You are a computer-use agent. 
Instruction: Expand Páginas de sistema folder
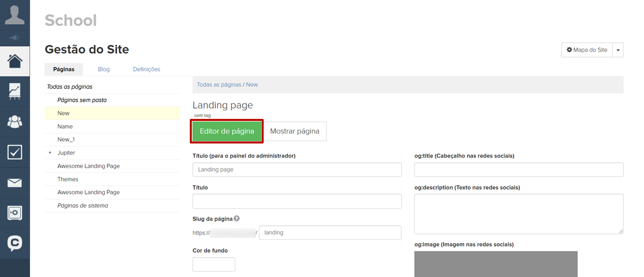83,205
